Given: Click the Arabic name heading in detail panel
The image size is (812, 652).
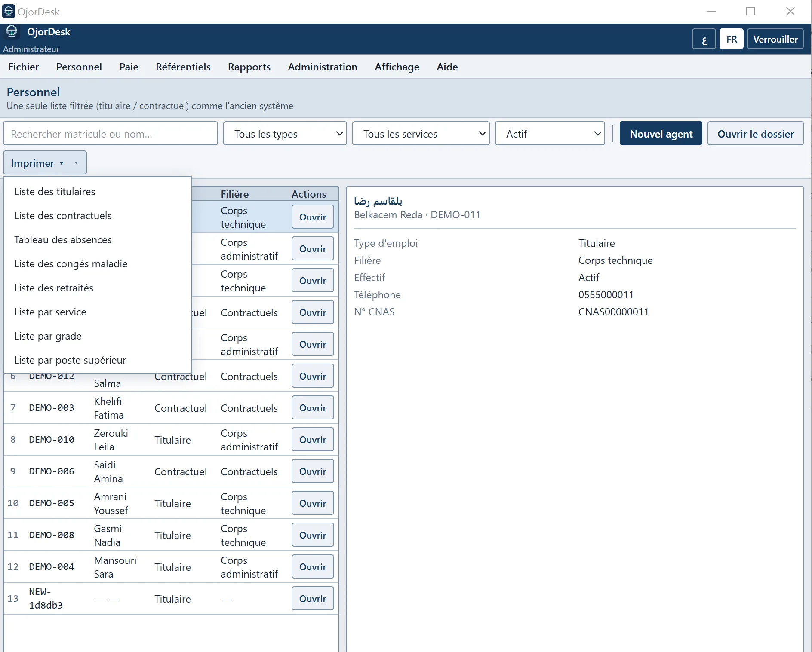Looking at the screenshot, I should point(378,201).
